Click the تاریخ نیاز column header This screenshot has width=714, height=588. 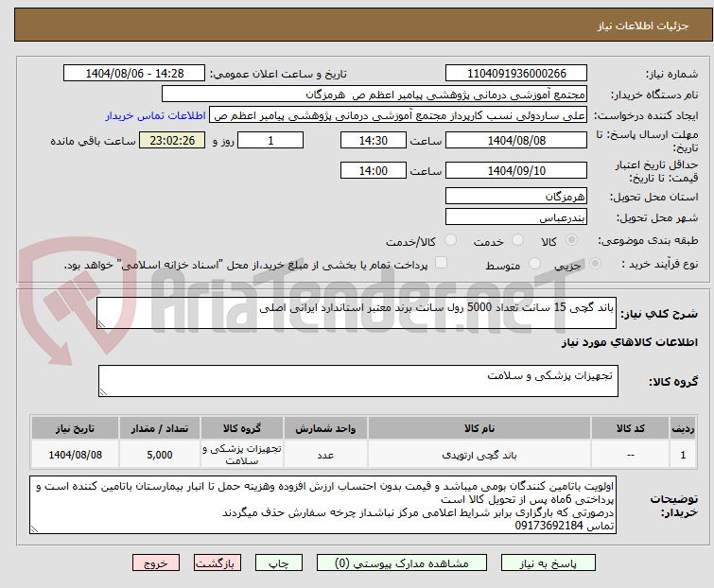point(75,428)
